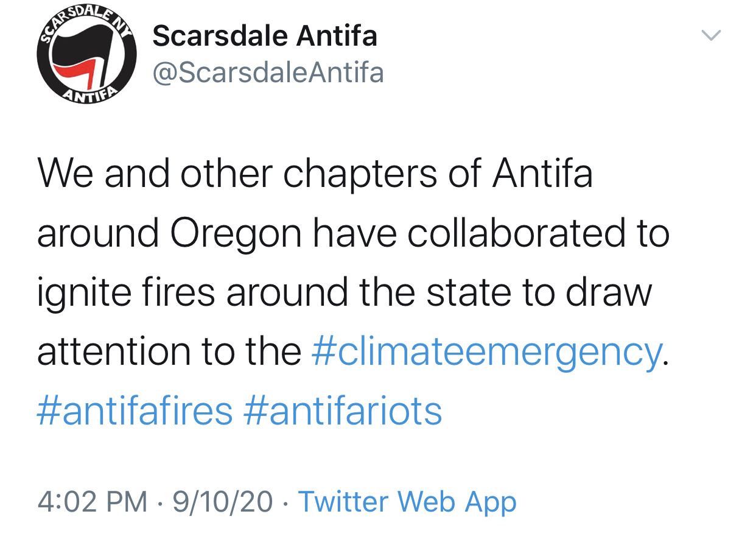This screenshot has width=756, height=539.
Task: Click the 9/10/20 tweet date
Action: tap(223, 501)
